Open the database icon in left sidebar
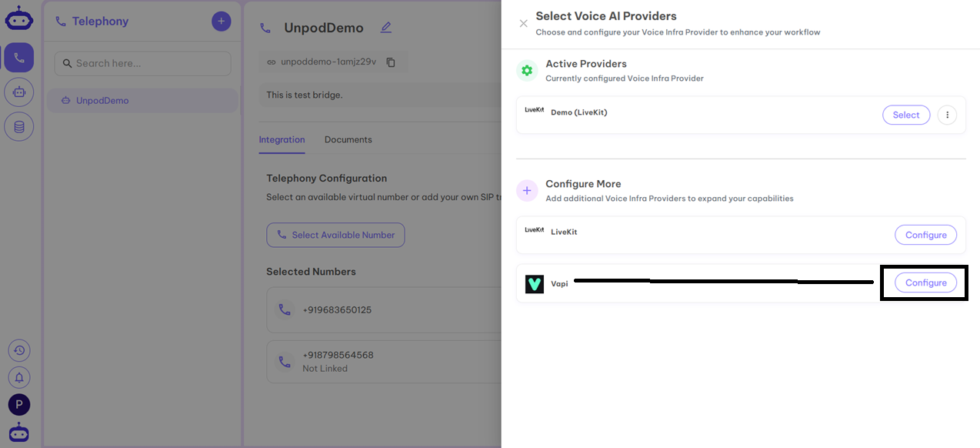Screen dimensions: 980x448 point(19,127)
